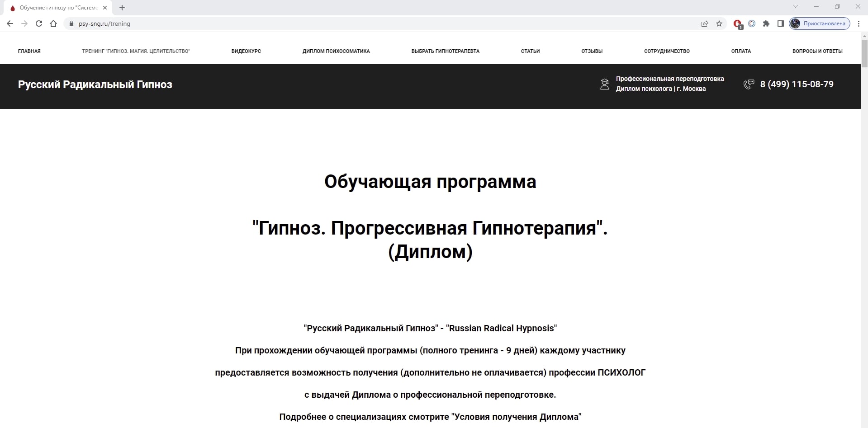The image size is (868, 428).
Task: Open the profile button labeled Приостановлена
Action: tap(820, 24)
